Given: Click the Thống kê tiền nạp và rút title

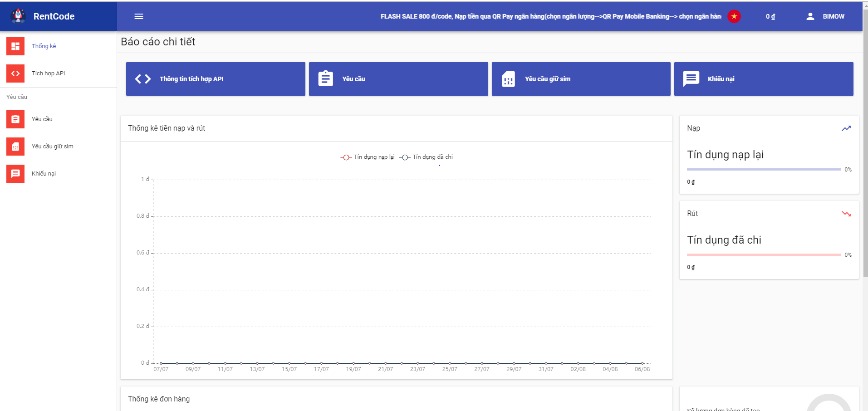Looking at the screenshot, I should pos(167,128).
